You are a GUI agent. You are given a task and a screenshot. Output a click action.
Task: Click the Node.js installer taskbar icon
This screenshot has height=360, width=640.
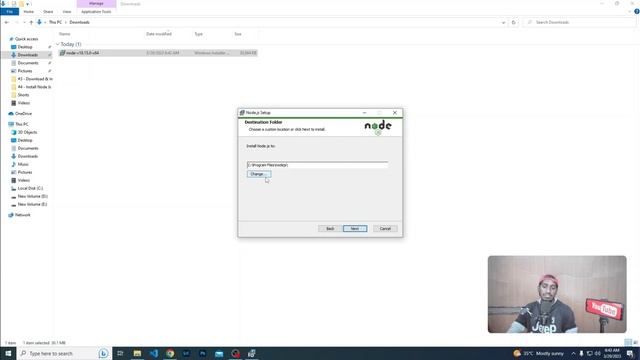tap(252, 353)
